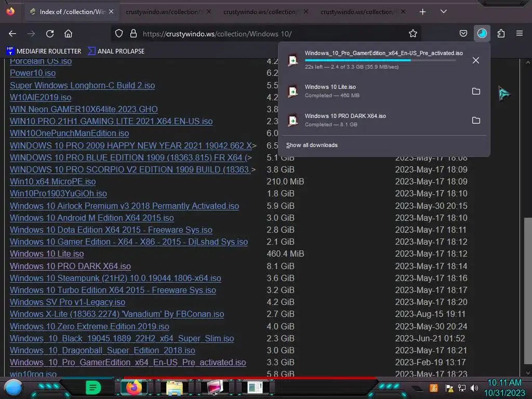
Task: Open Windows 10 PRO DARK X64.iso list link
Action: 70,266
